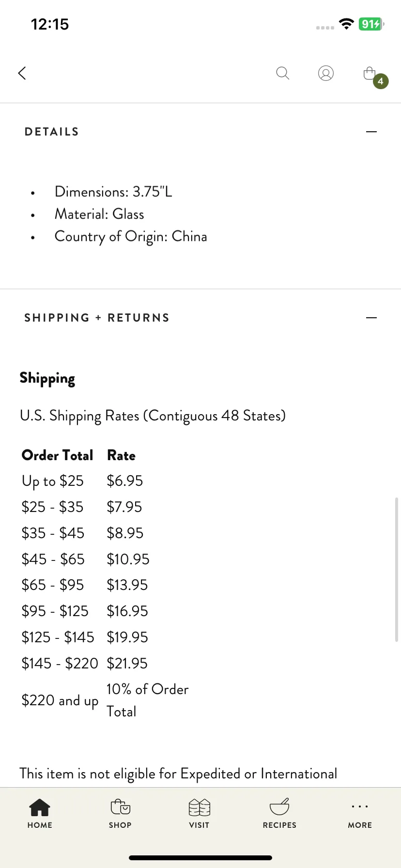Tap the DETAILS section header
Viewport: 401px width, 868px height.
(x=52, y=132)
